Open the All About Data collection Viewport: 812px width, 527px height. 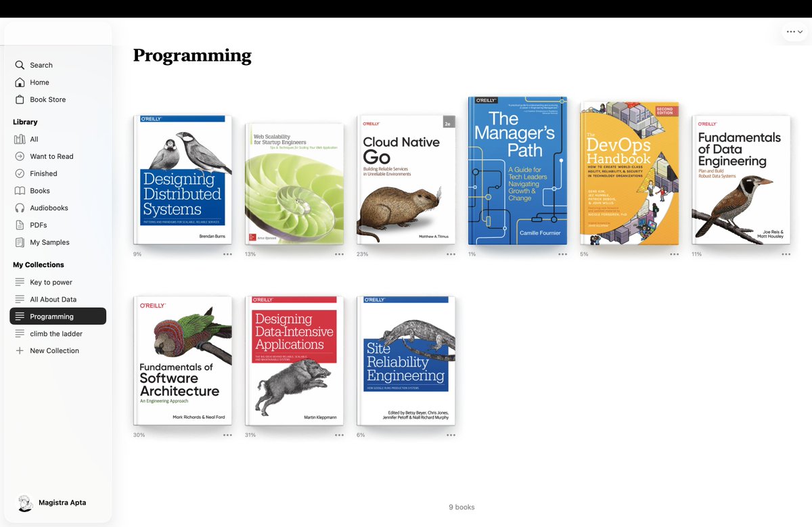click(53, 299)
